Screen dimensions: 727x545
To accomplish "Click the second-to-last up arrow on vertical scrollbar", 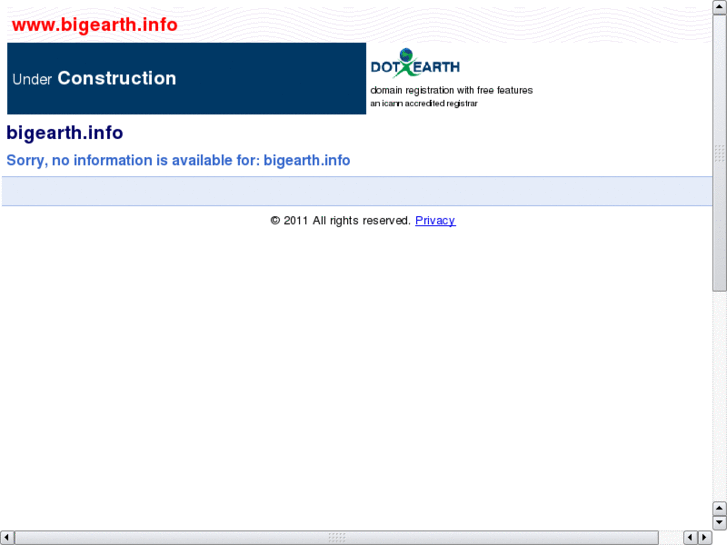I will coord(719,508).
